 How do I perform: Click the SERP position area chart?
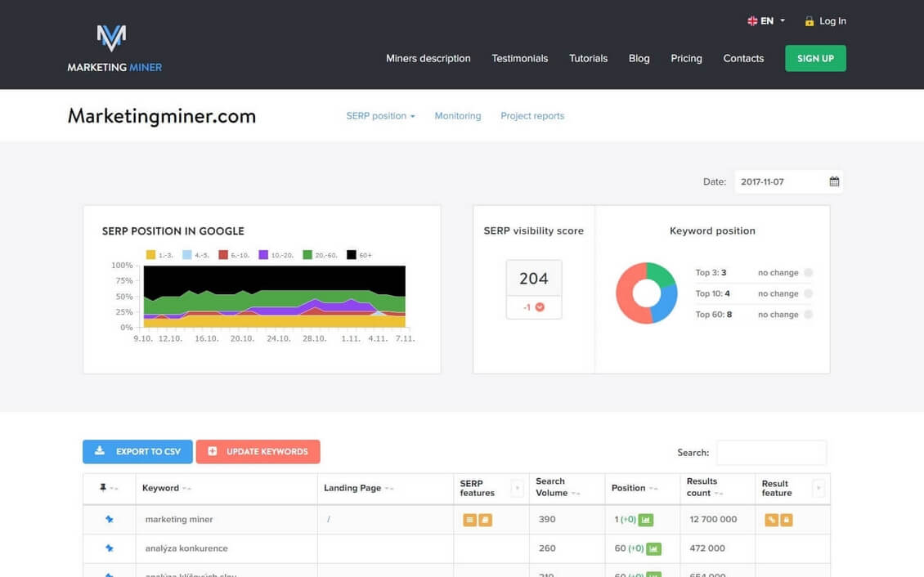pyautogui.click(x=275, y=296)
